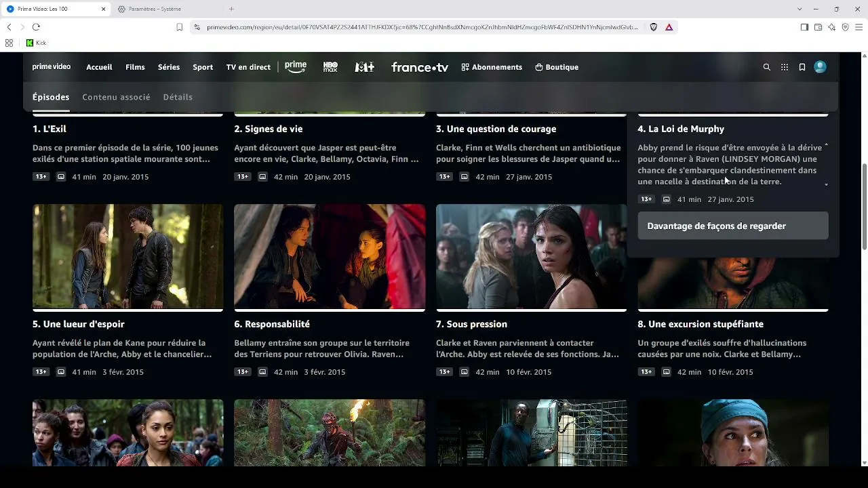
Task: Bookmark this page from the address bar
Action: 179,27
